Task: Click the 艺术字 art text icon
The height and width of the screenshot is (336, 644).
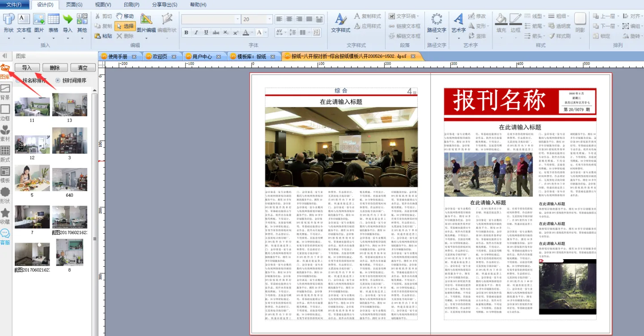Action: pos(458,23)
